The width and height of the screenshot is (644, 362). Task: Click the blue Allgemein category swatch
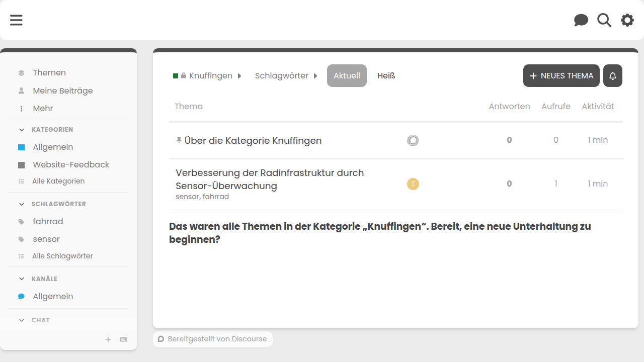pos(21,147)
